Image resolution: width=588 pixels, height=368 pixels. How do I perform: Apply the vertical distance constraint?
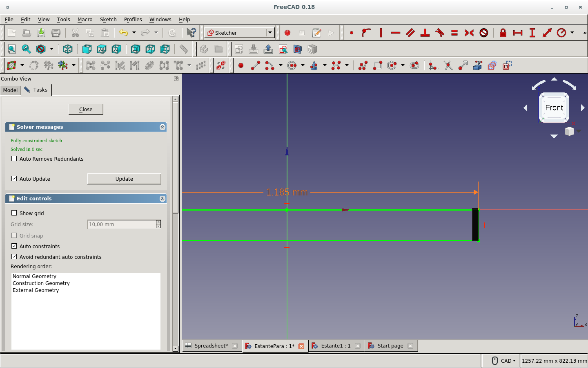pyautogui.click(x=532, y=33)
